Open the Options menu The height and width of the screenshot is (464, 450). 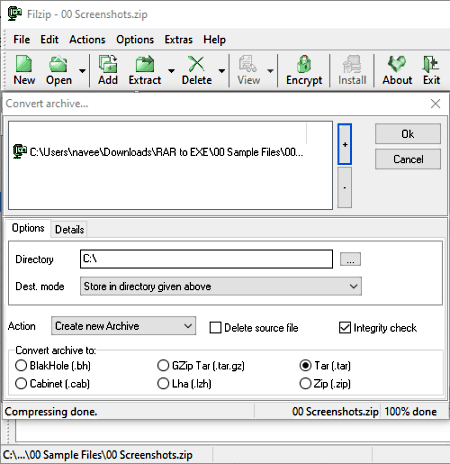tap(135, 39)
